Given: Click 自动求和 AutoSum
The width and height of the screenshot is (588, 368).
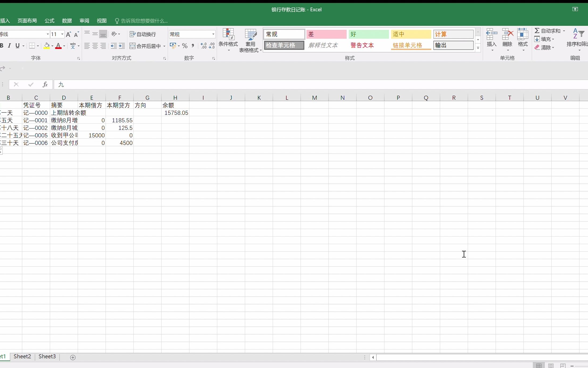Looking at the screenshot, I should pyautogui.click(x=547, y=31).
